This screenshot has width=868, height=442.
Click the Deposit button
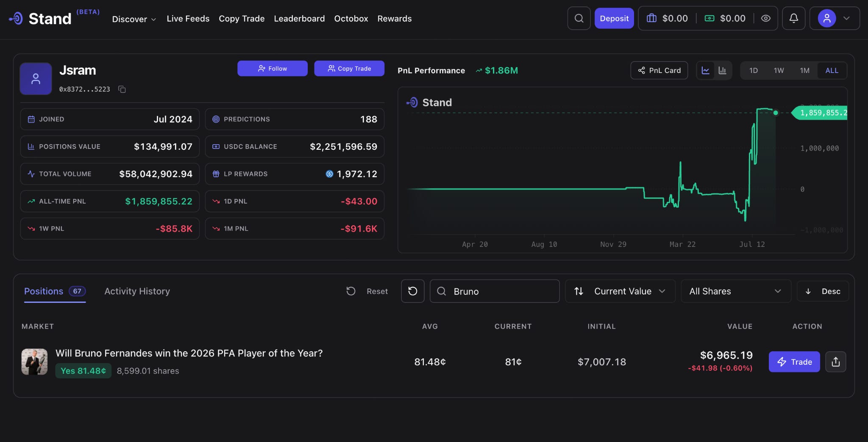click(614, 18)
